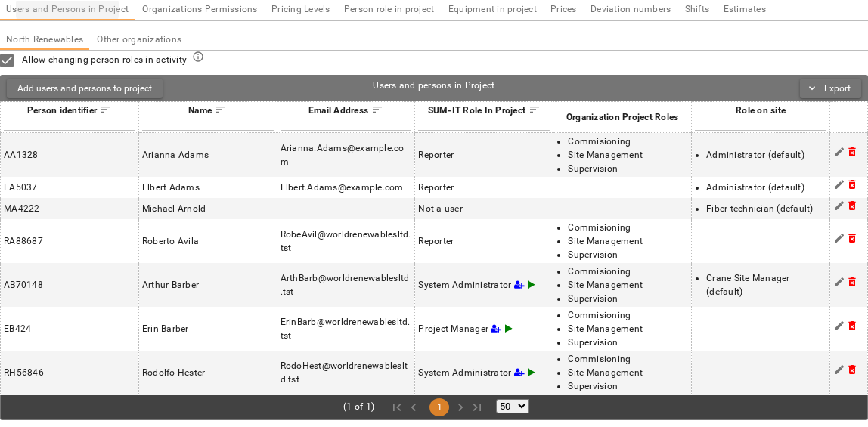Viewport: 868px width, 427px height.
Task: Delete Rodolfo Hester row with trash icon
Action: tap(852, 370)
